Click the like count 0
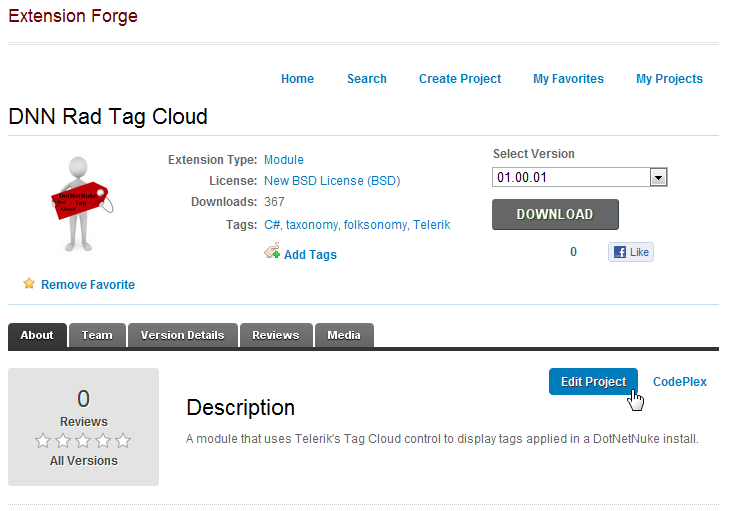The image size is (735, 516). tap(573, 252)
